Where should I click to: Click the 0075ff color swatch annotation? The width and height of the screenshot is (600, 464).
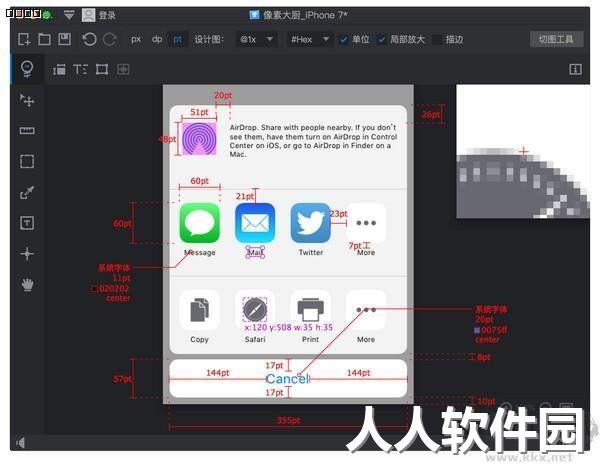(477, 330)
